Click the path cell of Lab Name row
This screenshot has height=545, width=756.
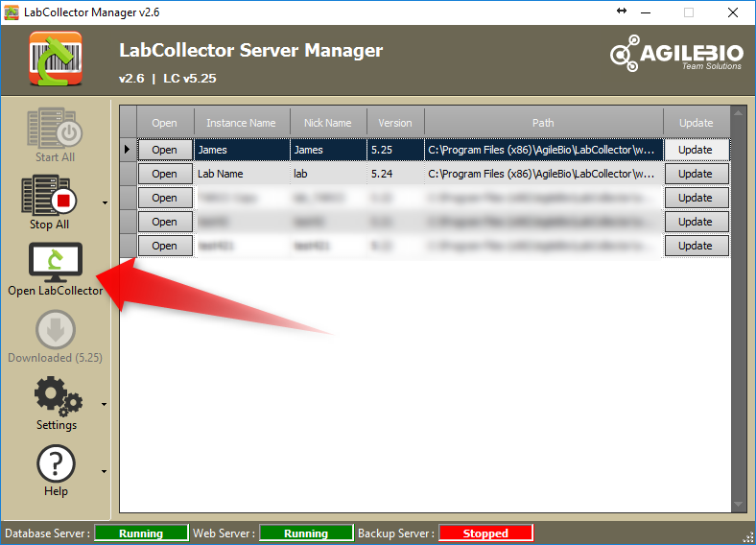[x=544, y=174]
